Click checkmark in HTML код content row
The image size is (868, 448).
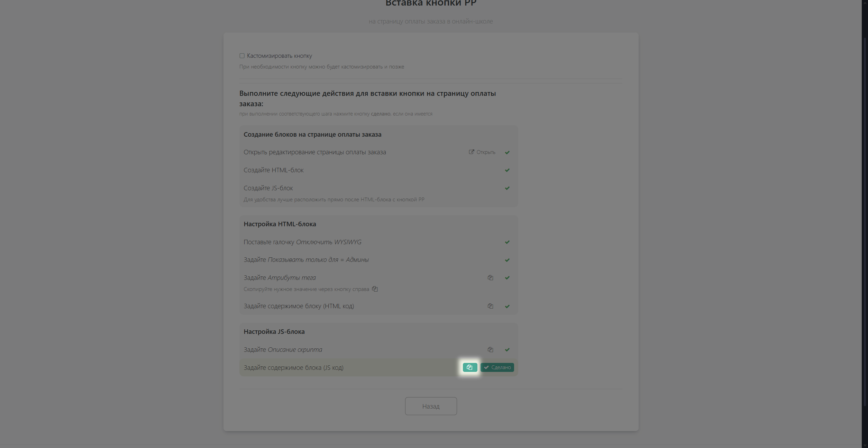click(507, 307)
